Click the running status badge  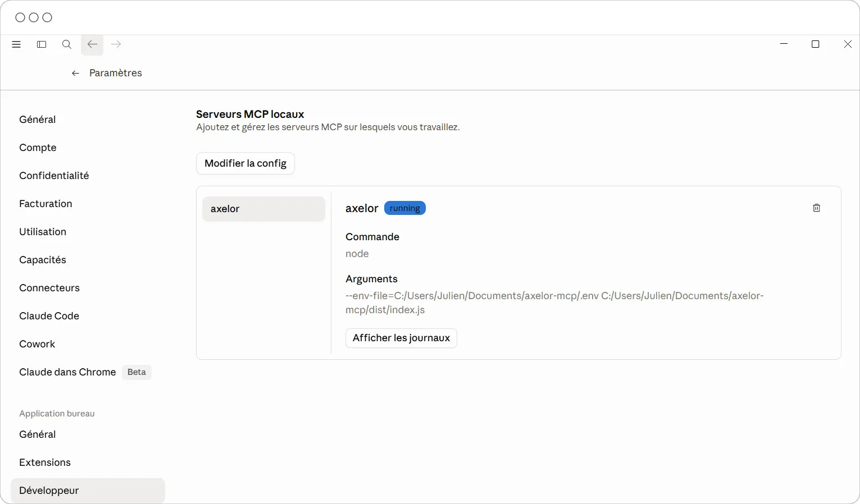coord(405,208)
